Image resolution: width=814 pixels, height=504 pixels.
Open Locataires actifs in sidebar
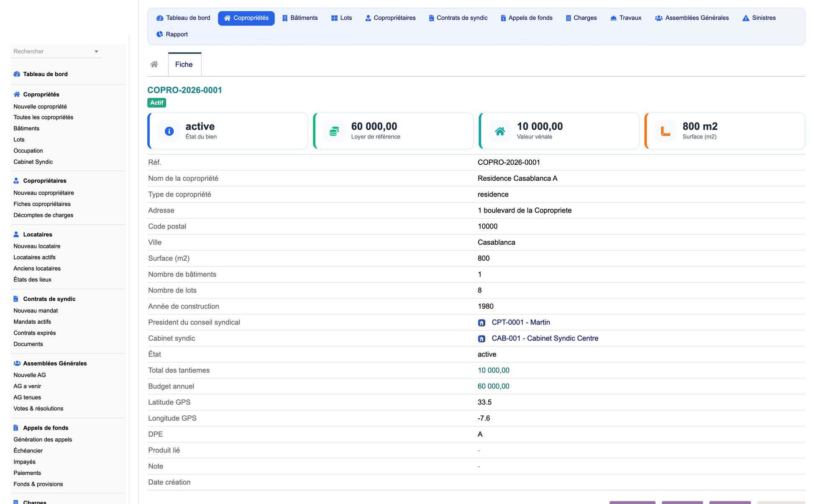coord(34,257)
